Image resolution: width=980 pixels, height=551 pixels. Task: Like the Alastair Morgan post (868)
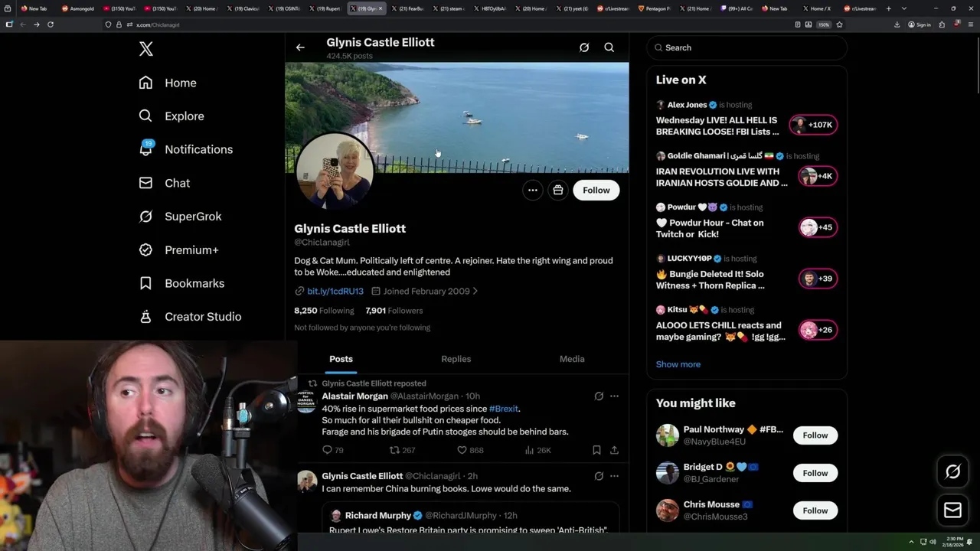click(470, 451)
